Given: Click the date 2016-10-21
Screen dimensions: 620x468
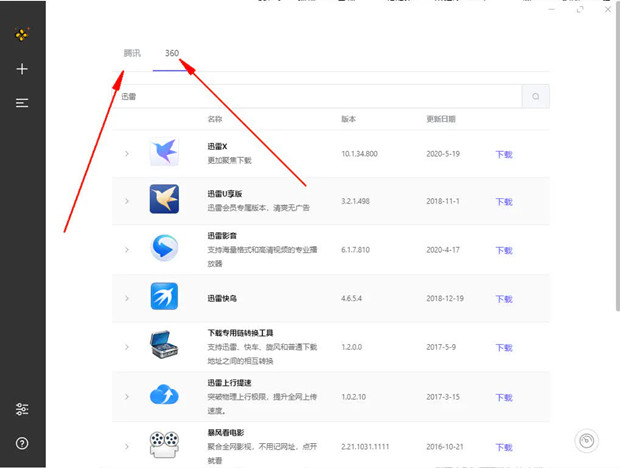Looking at the screenshot, I should coord(445,446).
